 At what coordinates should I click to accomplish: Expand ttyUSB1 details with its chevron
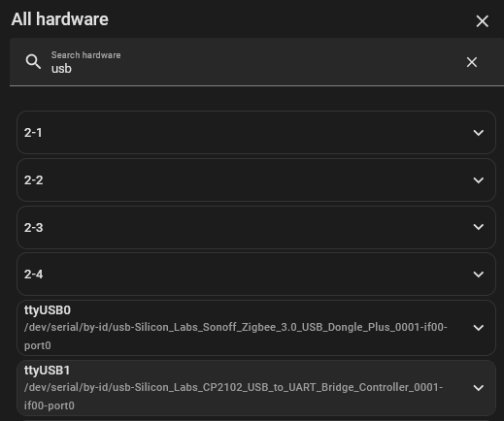point(479,388)
